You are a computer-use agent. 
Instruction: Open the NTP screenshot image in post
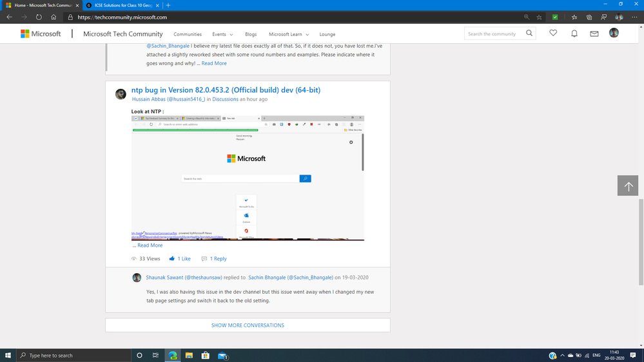(248, 178)
